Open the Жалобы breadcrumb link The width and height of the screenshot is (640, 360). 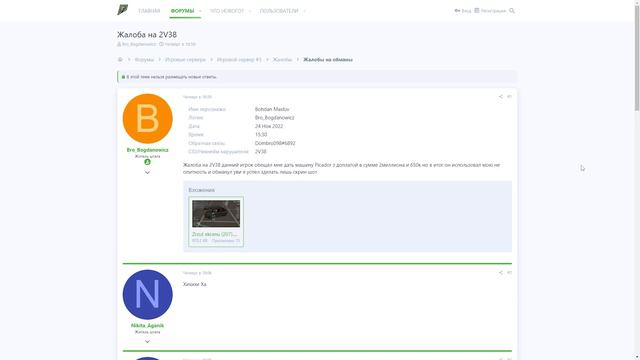tap(282, 60)
